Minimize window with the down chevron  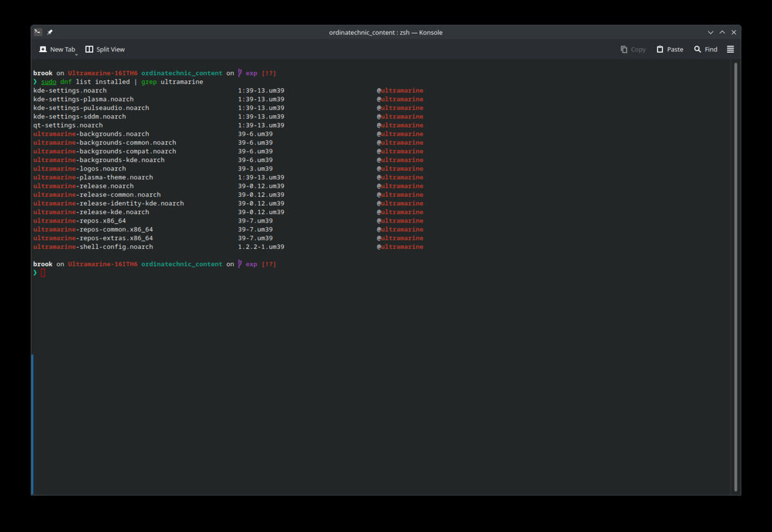(x=710, y=32)
